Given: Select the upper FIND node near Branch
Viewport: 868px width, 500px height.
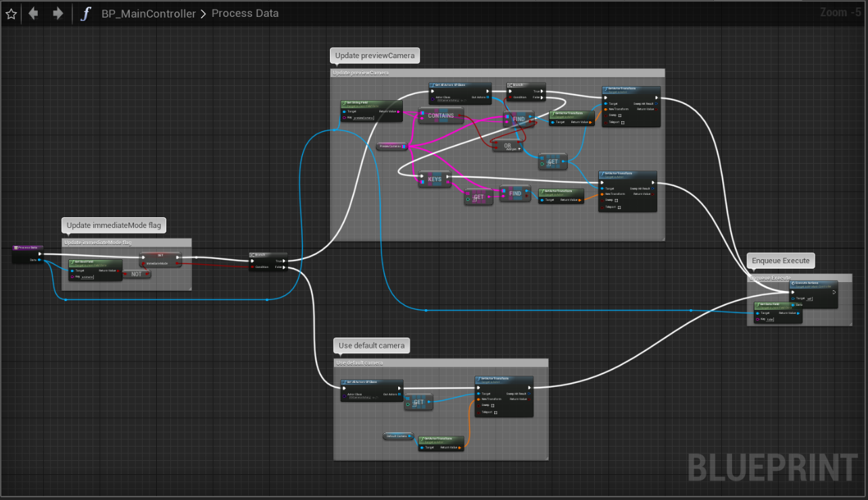Looking at the screenshot, I should click(x=519, y=119).
